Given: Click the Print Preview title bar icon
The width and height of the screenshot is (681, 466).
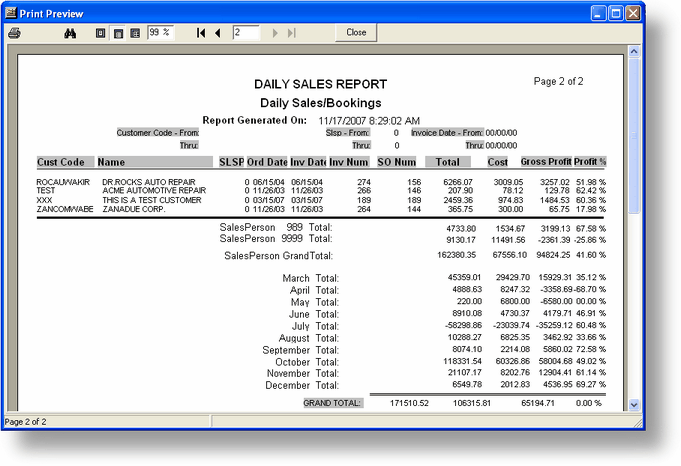Looking at the screenshot, I should (11, 13).
